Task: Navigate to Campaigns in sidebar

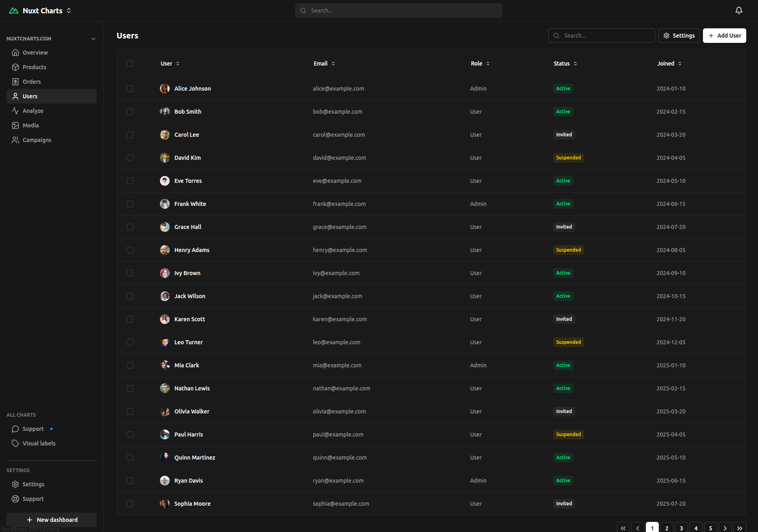Action: (37, 140)
